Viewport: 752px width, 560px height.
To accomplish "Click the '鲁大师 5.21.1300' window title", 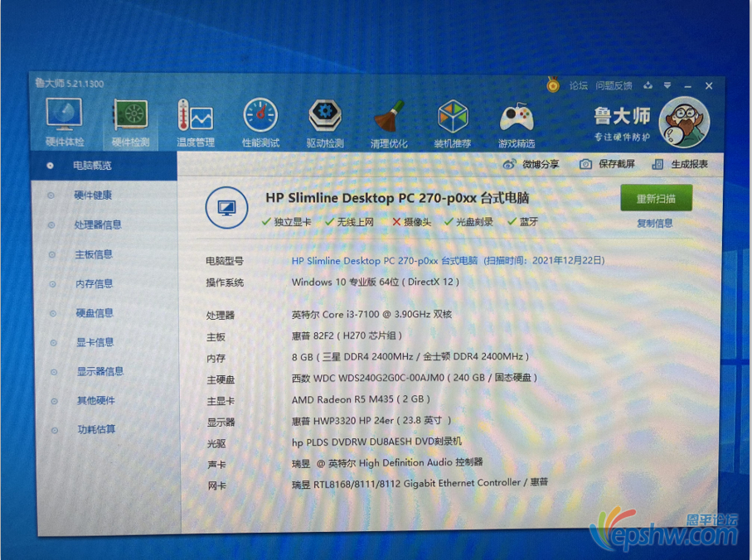I will [x=69, y=84].
